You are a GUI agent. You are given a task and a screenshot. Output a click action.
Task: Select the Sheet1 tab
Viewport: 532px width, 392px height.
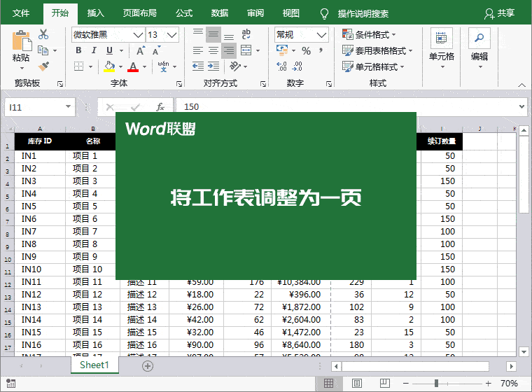coord(94,365)
